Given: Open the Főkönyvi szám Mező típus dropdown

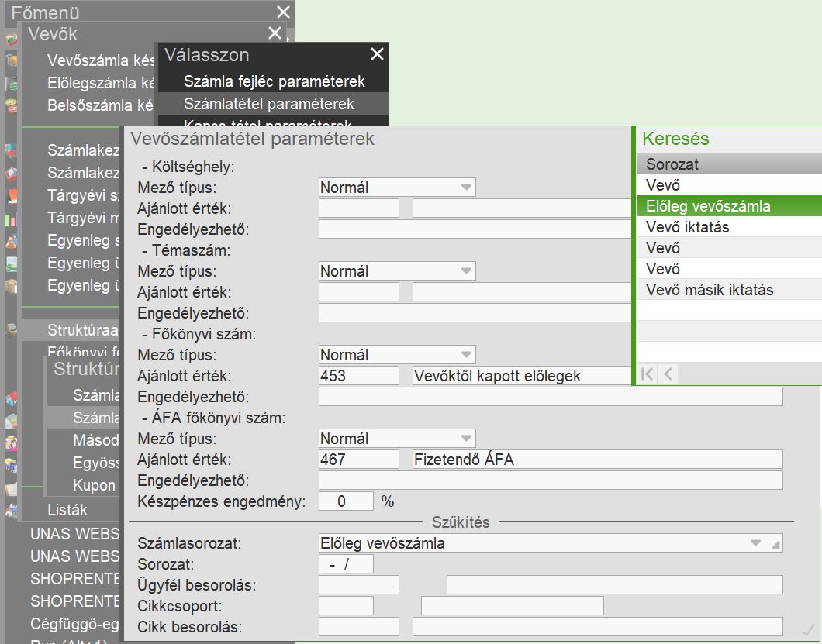Looking at the screenshot, I should point(466,355).
